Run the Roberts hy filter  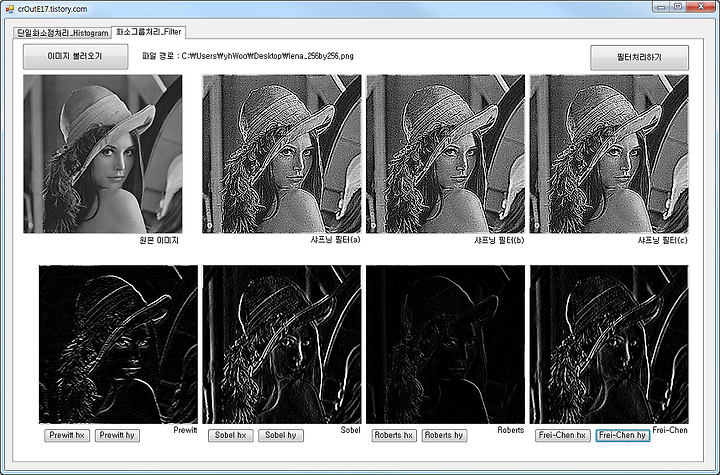point(444,435)
